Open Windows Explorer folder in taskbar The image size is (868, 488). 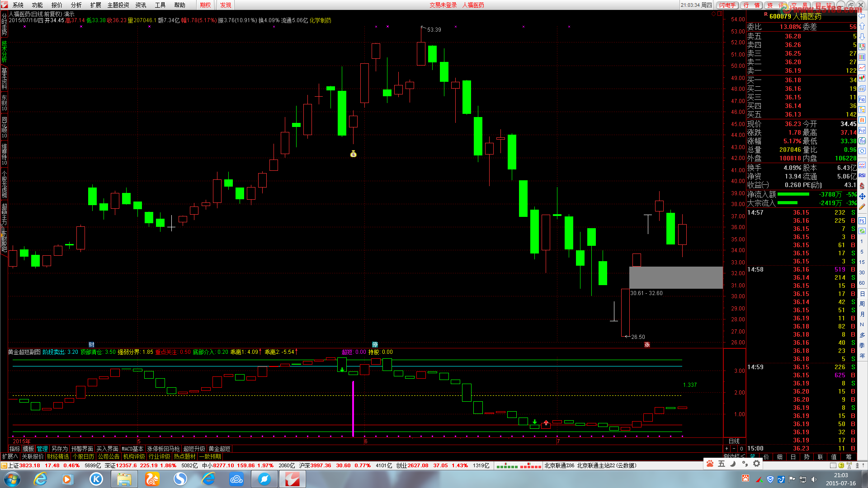click(124, 479)
